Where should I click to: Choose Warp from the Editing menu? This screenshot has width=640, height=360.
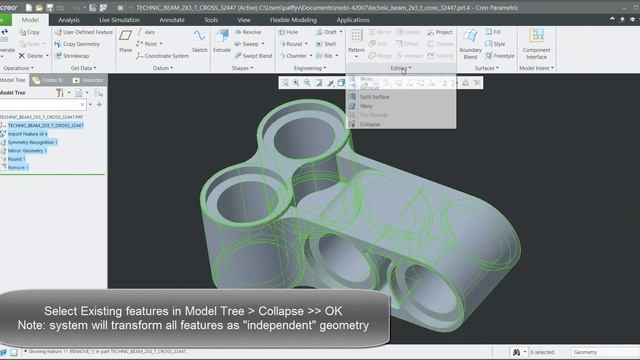click(366, 106)
